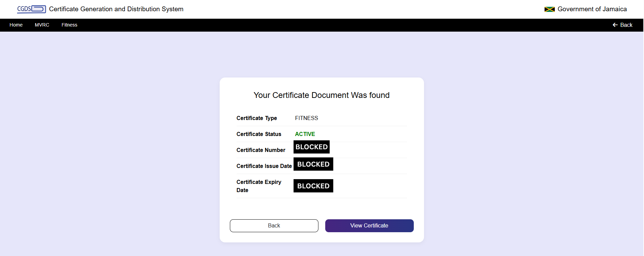Click the Certificate Status label
Screen dimensions: 644x256
[x=259, y=134]
